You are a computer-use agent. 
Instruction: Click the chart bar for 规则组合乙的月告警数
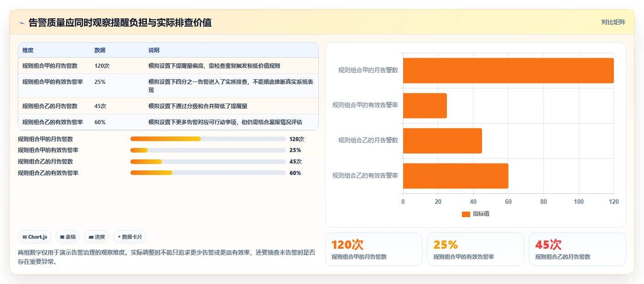point(442,141)
